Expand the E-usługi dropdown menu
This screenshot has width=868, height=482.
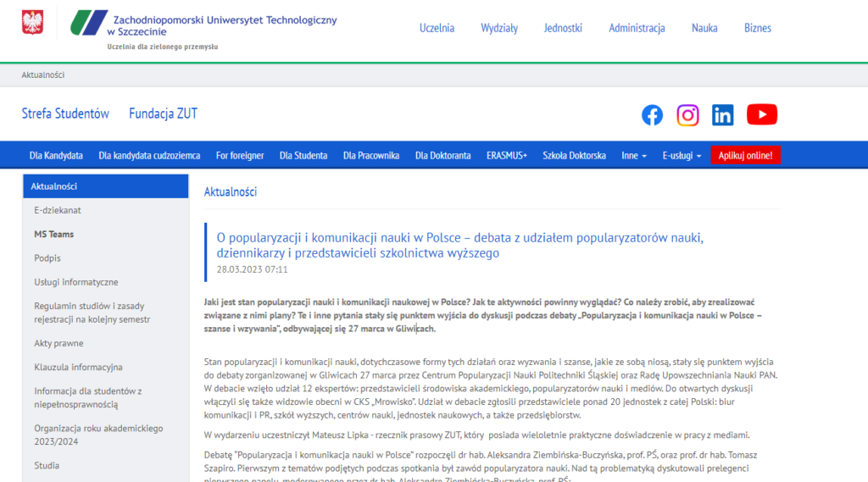coord(682,156)
